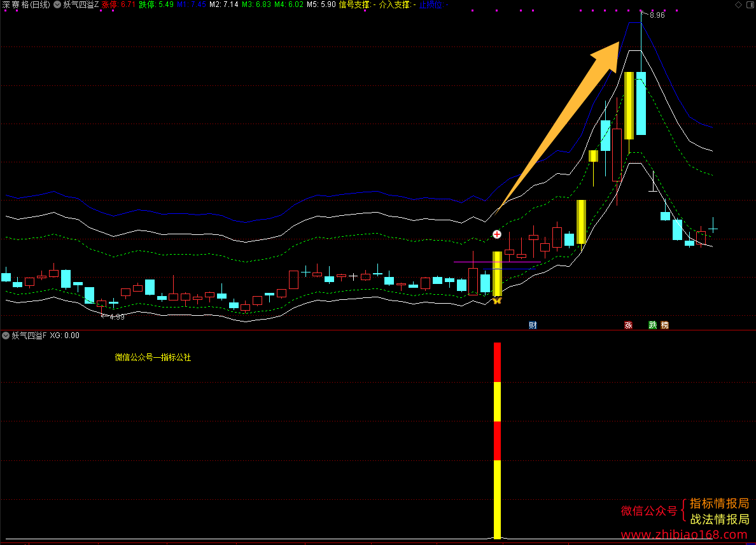Click the tall yellow candlestick near 8.96 peak
The image size is (756, 545).
pyautogui.click(x=629, y=106)
